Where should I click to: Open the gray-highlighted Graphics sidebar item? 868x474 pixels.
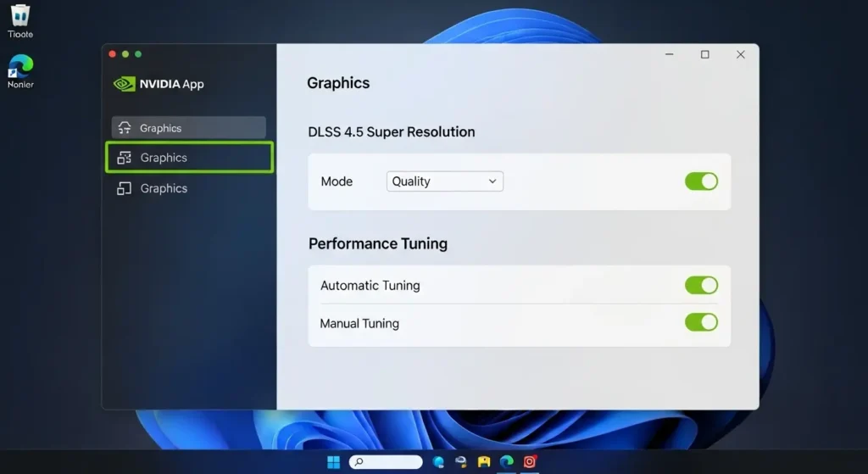189,128
